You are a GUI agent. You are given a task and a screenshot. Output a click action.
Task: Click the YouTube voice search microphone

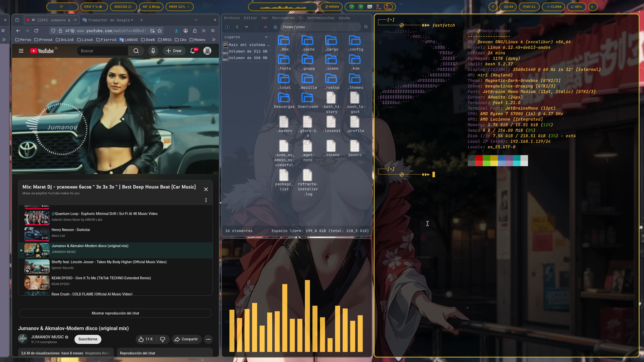pos(153,51)
